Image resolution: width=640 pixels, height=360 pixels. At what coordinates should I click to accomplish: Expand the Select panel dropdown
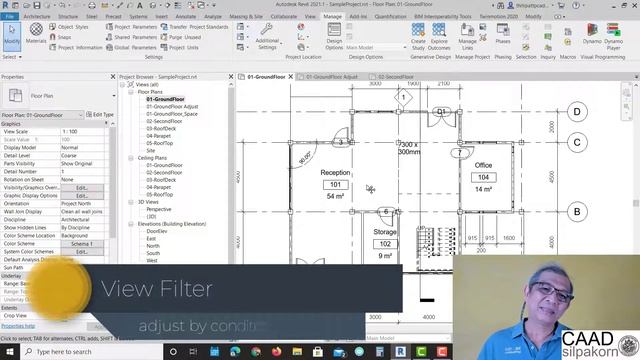[12, 57]
